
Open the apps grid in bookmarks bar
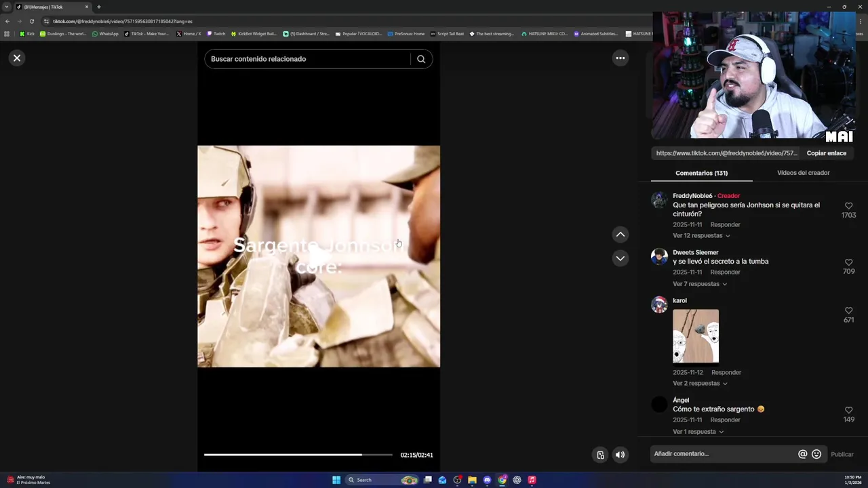(7, 34)
